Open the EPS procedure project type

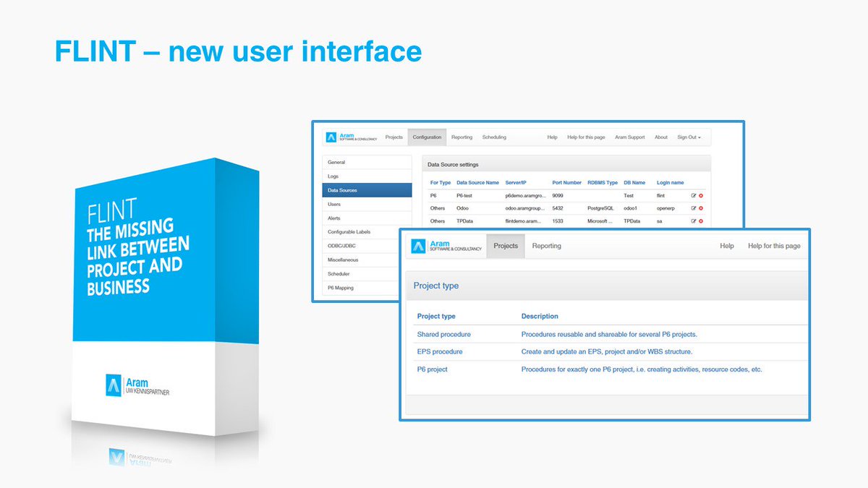tap(440, 351)
